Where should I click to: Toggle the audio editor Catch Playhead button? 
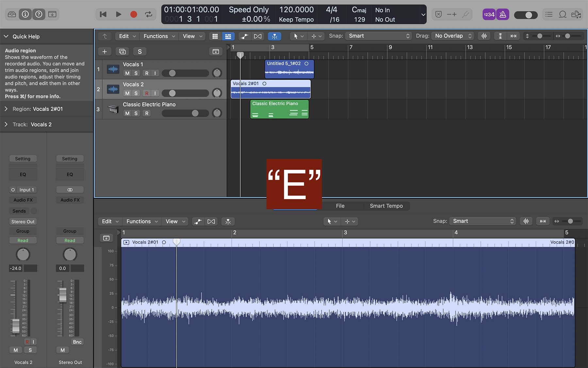pyautogui.click(x=228, y=221)
